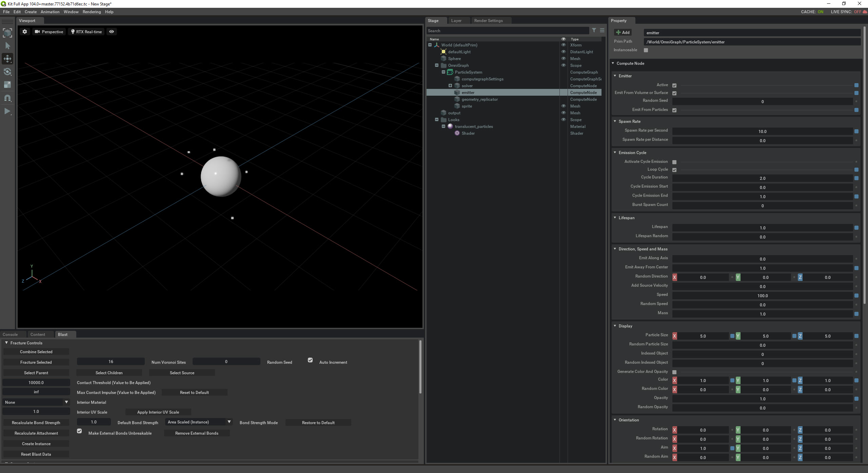Screen dimensions: 868x473
Task: Click the ParticleSystem graph icon
Action: point(450,72)
